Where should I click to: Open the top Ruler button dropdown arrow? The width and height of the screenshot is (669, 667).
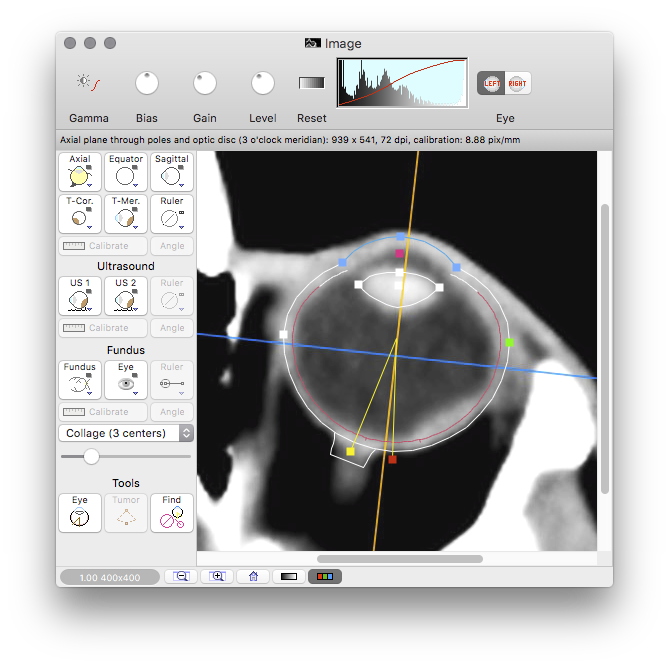[x=181, y=227]
